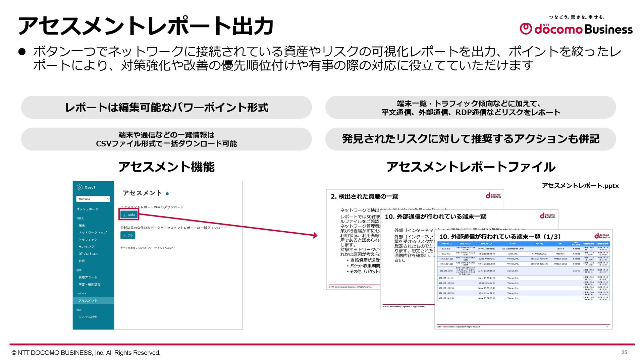The image size is (644, 362).
Task: Click the NTT DOCOMO BUSINESS copyright footer
Action: (x=86, y=353)
